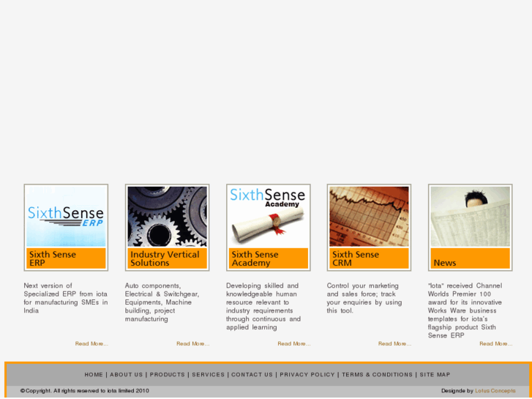
Task: Open SITE MAP footer link
Action: (435, 375)
